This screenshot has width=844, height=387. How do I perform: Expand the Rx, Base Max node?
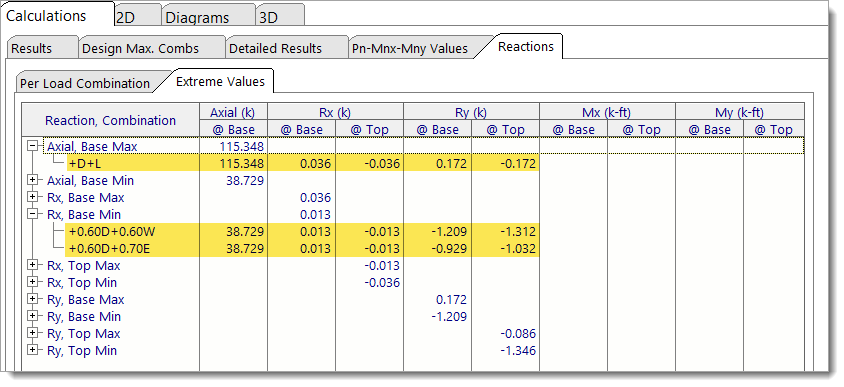(33, 198)
